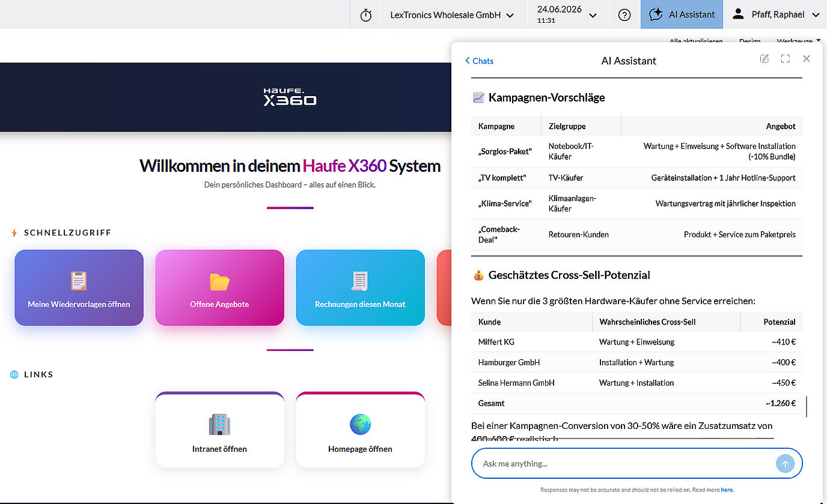This screenshot has height=504, width=827.
Task: Click the Geschätztes Cross-Sell-Potenzial heading
Action: (x=569, y=275)
